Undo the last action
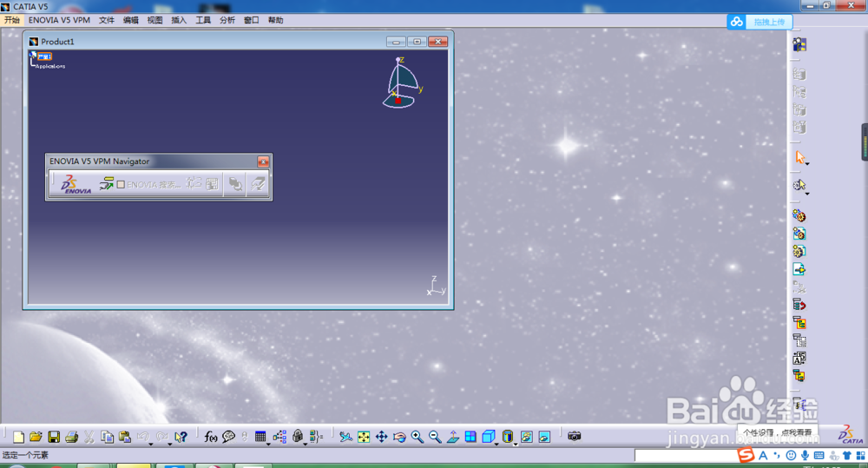The image size is (868, 468). point(142,437)
